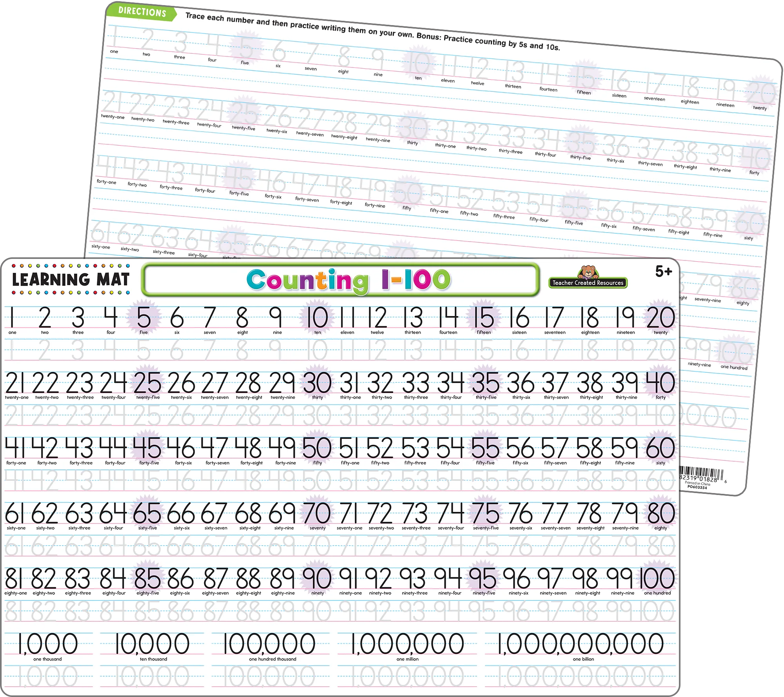Viewport: 784px width, 697px height.
Task: Click the gray traceable 1,000,000,000 outline
Action: point(581,677)
